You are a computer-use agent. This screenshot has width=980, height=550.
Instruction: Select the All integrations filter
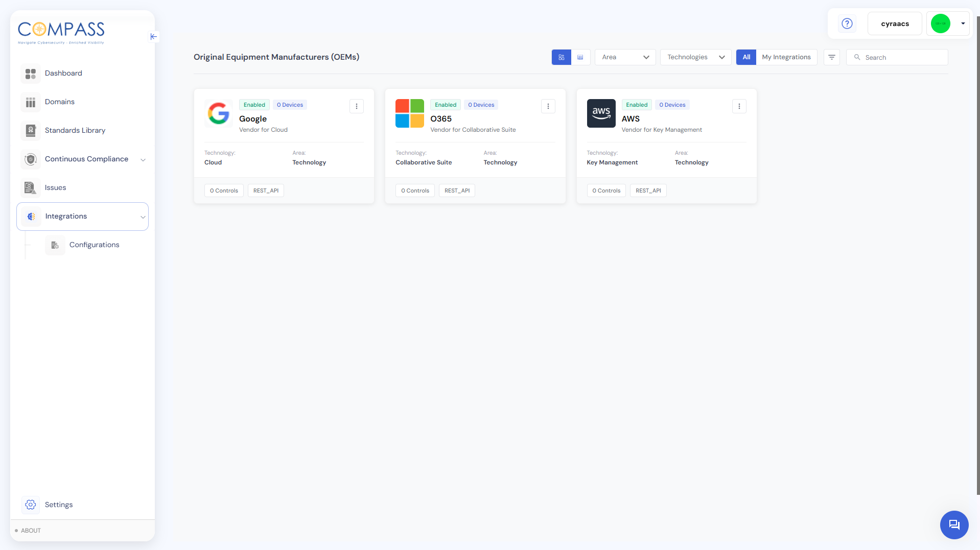coord(746,57)
